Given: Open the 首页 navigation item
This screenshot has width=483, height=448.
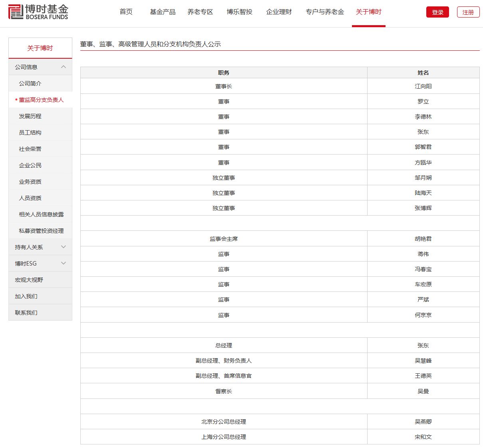Looking at the screenshot, I should pos(126,12).
